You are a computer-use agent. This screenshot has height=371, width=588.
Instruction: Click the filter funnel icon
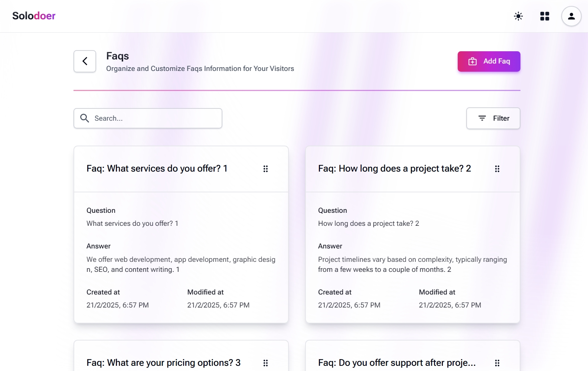pyautogui.click(x=481, y=118)
